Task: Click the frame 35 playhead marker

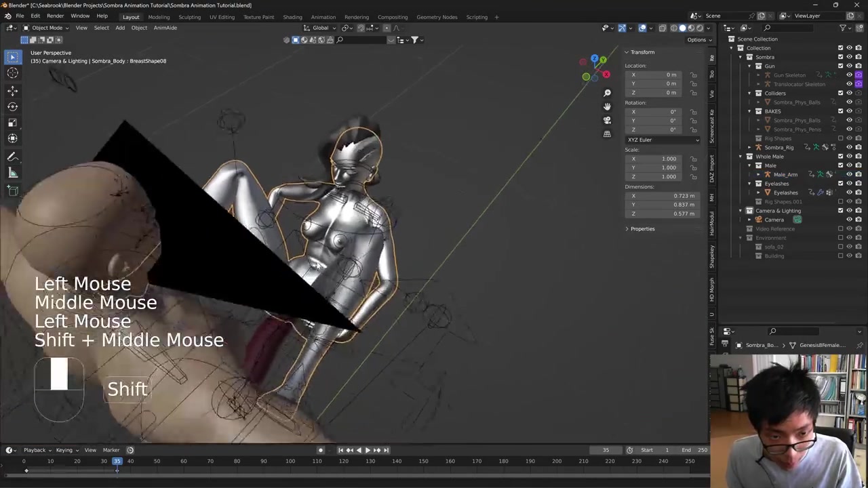Action: pyautogui.click(x=117, y=462)
